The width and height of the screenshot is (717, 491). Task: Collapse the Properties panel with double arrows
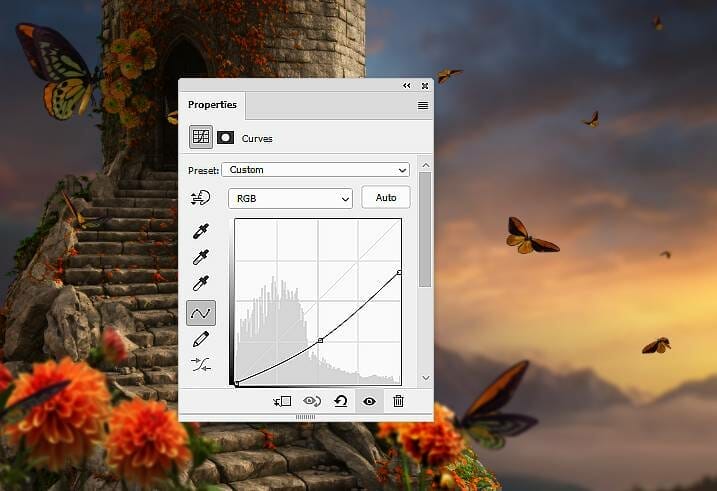(x=407, y=85)
